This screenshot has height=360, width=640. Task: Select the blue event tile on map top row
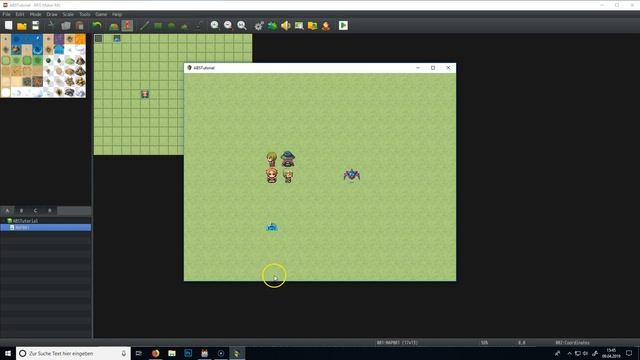(117, 39)
